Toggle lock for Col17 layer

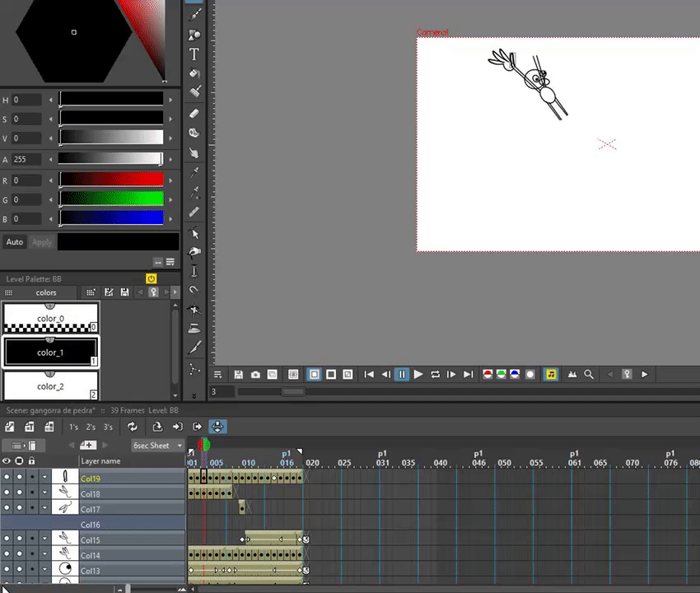[32, 509]
